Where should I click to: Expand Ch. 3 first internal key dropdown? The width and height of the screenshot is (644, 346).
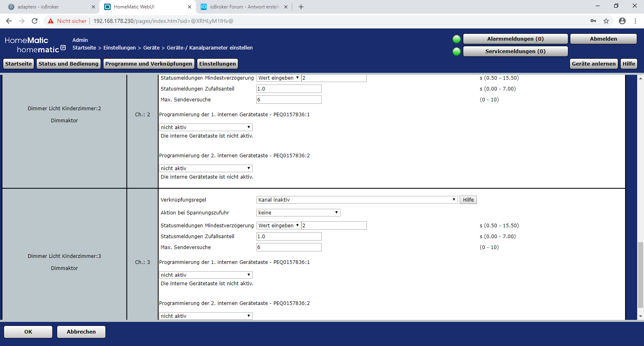206,275
